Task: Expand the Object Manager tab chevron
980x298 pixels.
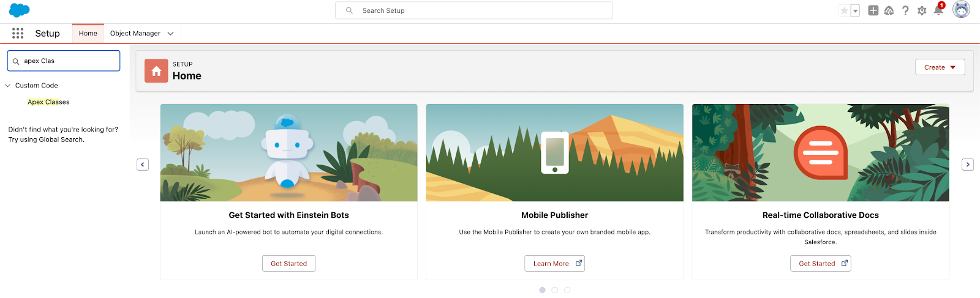Action: [171, 34]
